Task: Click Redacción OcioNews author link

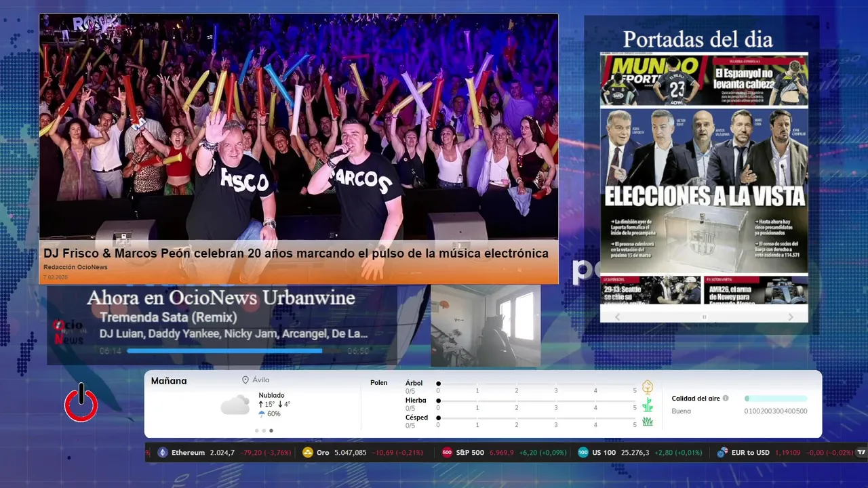Action: [75, 268]
